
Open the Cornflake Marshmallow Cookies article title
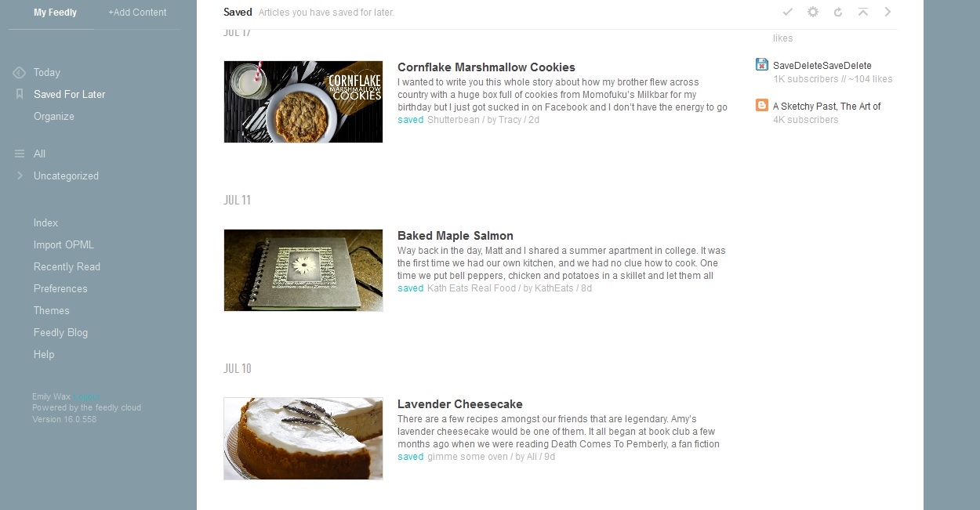click(x=486, y=67)
